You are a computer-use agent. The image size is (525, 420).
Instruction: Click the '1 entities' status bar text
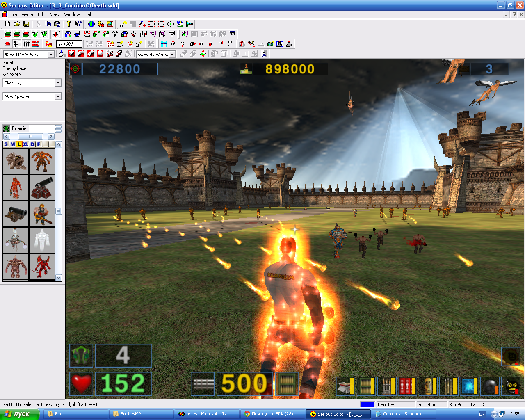[386, 404]
